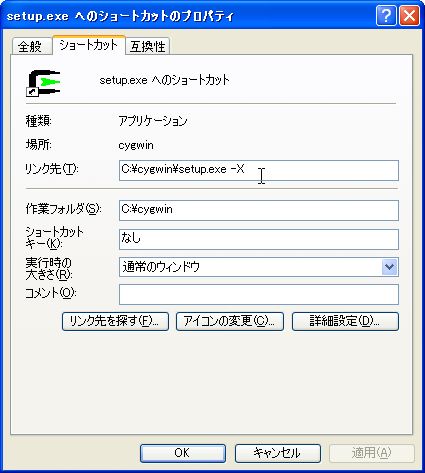Click the Cygwin setup shortcut icon
This screenshot has height=473, width=425.
coord(43,83)
